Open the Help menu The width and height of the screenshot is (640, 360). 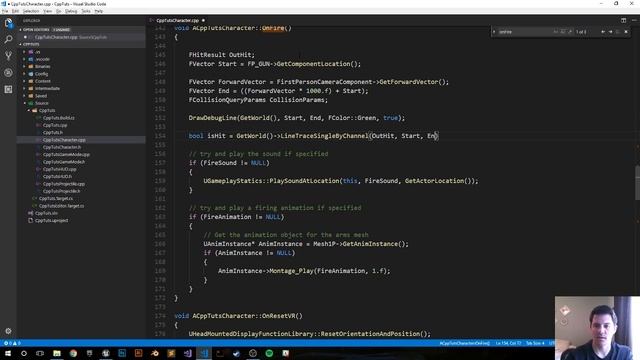99,11
